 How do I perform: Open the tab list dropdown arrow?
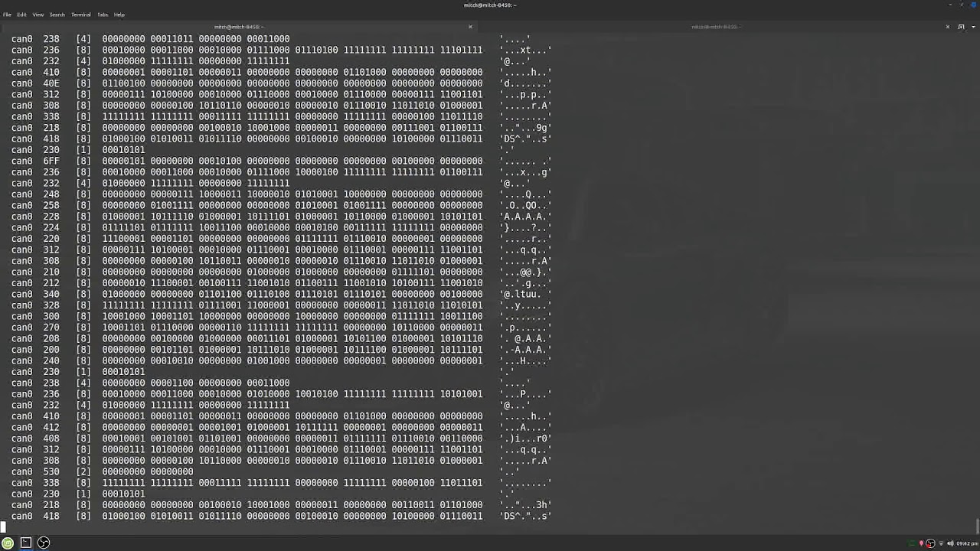coord(973,27)
